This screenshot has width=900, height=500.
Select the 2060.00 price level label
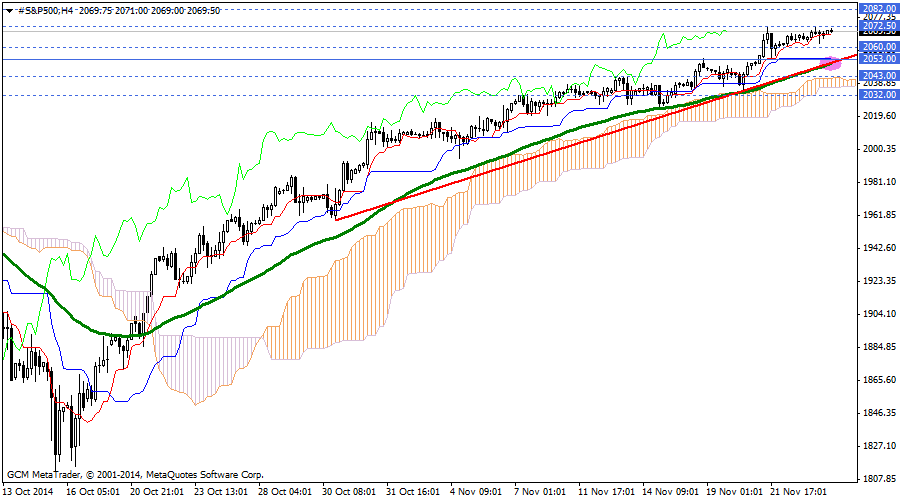pos(879,46)
